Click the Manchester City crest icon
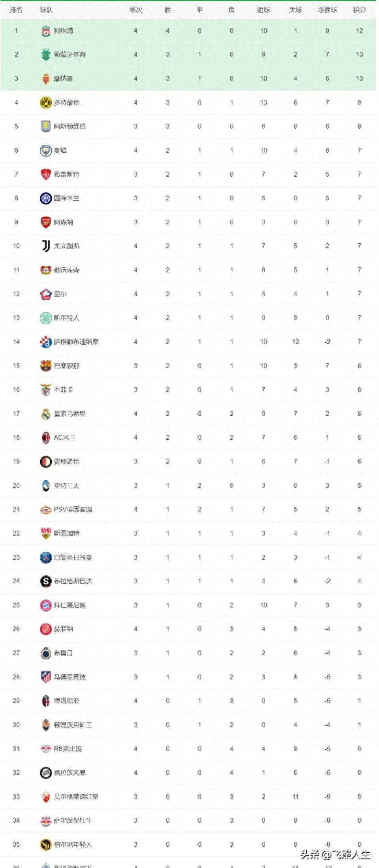Viewport: 379px width, 868px height. [46, 150]
